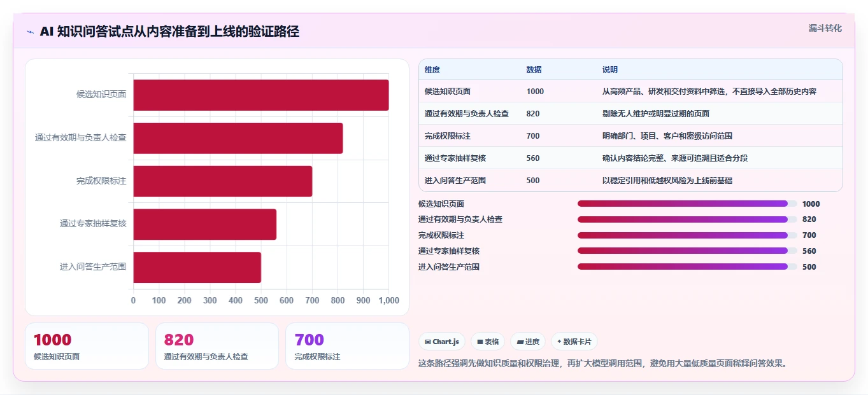Click the 进入问答生产范围 progress list label
Screen dimensions: 868x395
[x=449, y=267]
